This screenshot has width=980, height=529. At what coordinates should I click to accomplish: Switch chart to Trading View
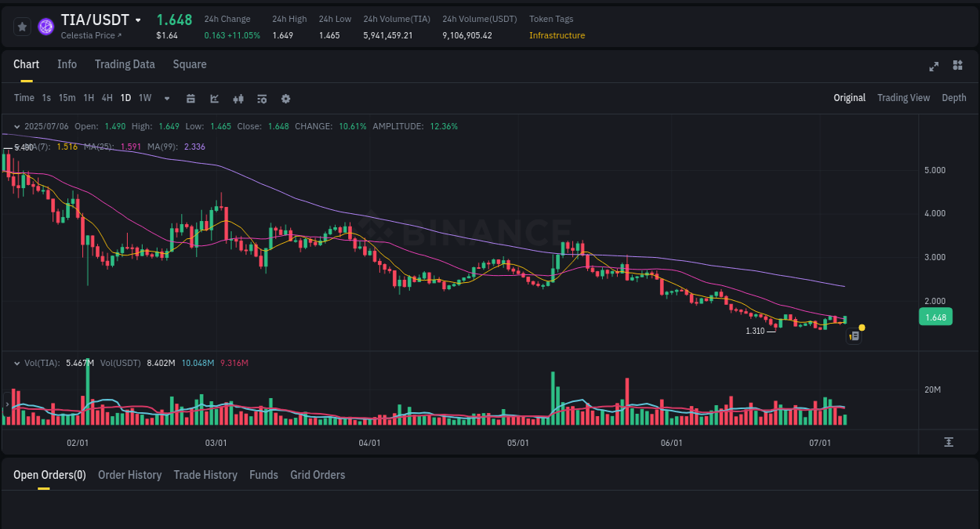[903, 98]
